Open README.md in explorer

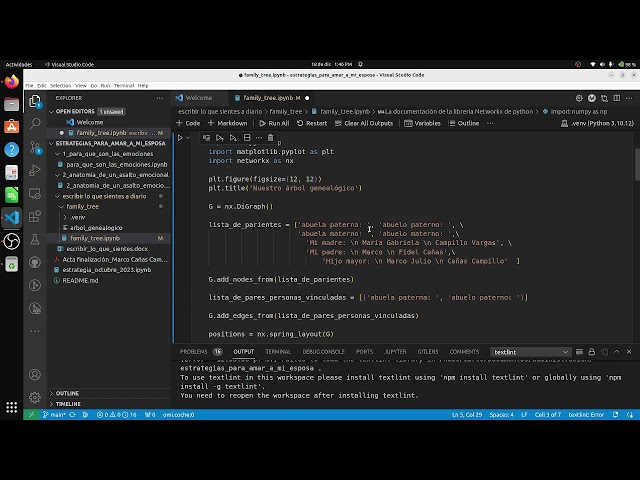(x=80, y=280)
